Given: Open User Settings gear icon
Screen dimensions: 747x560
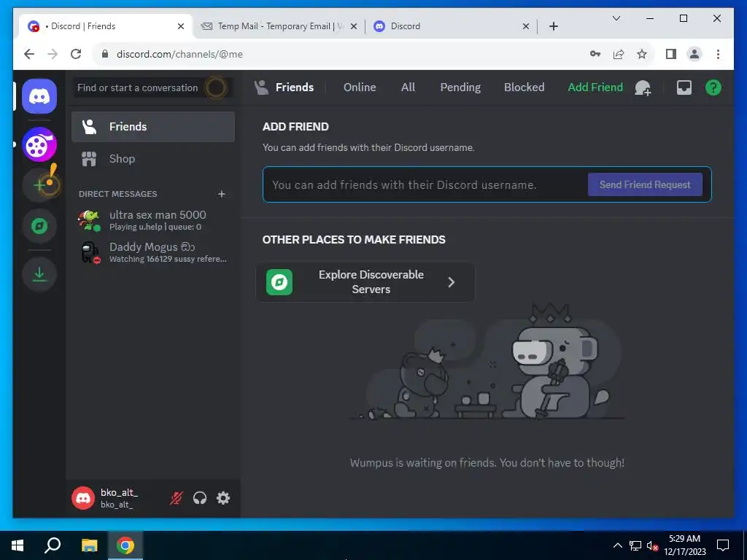Looking at the screenshot, I should 223,498.
